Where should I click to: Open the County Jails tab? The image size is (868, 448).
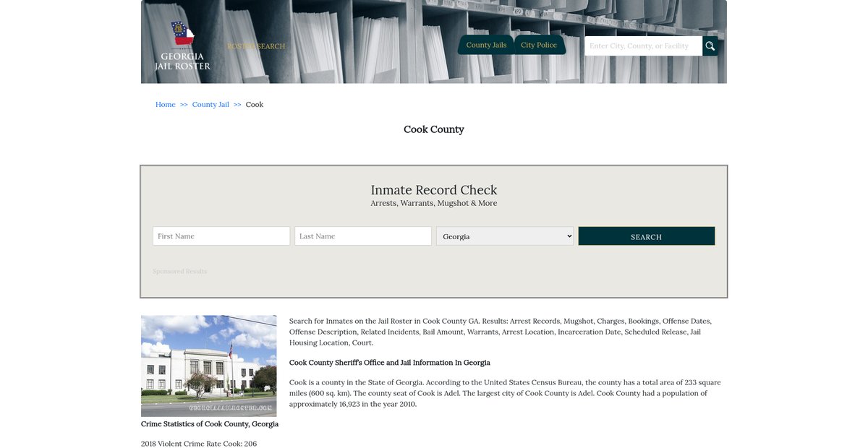486,45
